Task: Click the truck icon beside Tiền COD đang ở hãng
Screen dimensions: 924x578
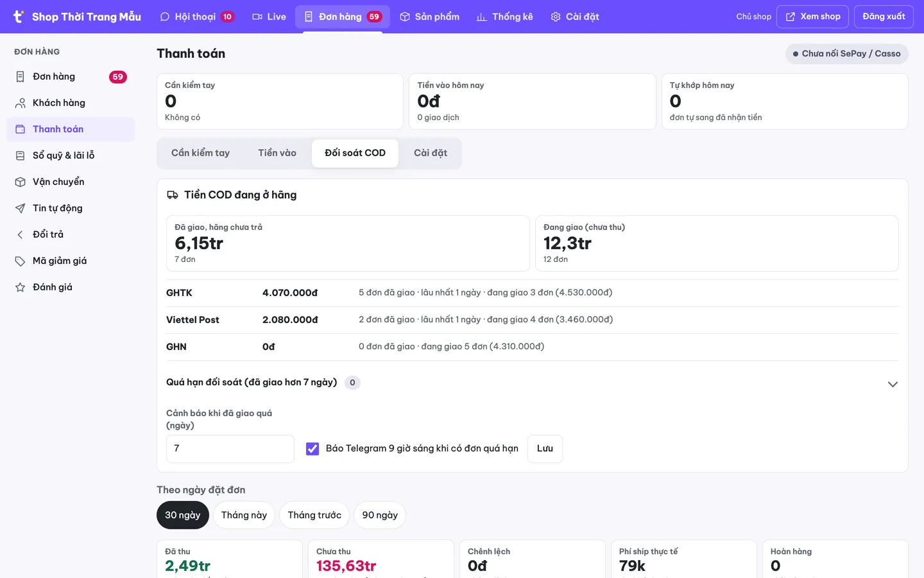Action: [x=173, y=195]
